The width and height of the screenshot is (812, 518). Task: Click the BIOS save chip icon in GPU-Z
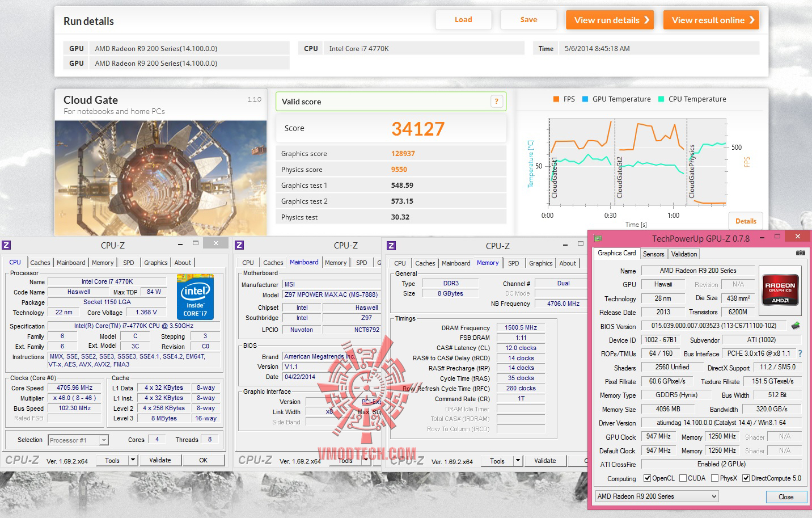[x=796, y=326]
